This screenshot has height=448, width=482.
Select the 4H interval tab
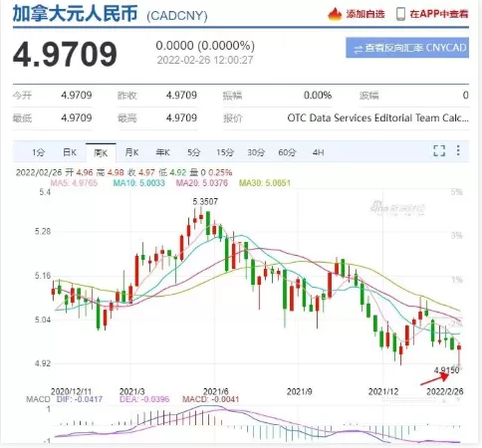click(x=318, y=152)
